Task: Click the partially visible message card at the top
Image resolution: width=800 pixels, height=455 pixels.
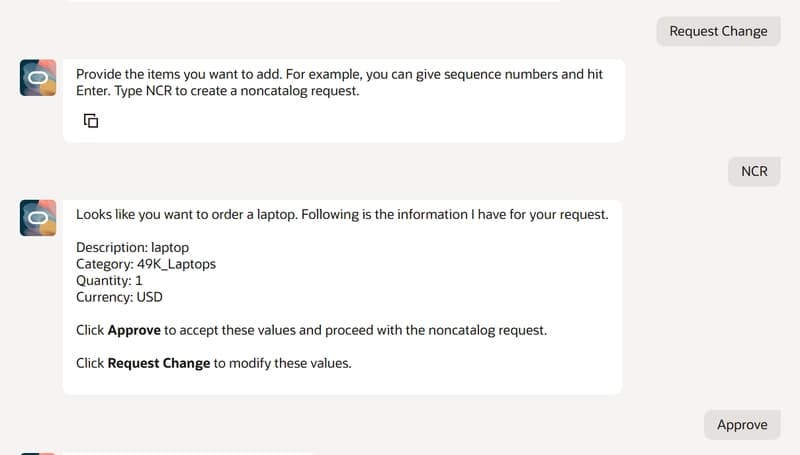Action: (x=314, y=1)
